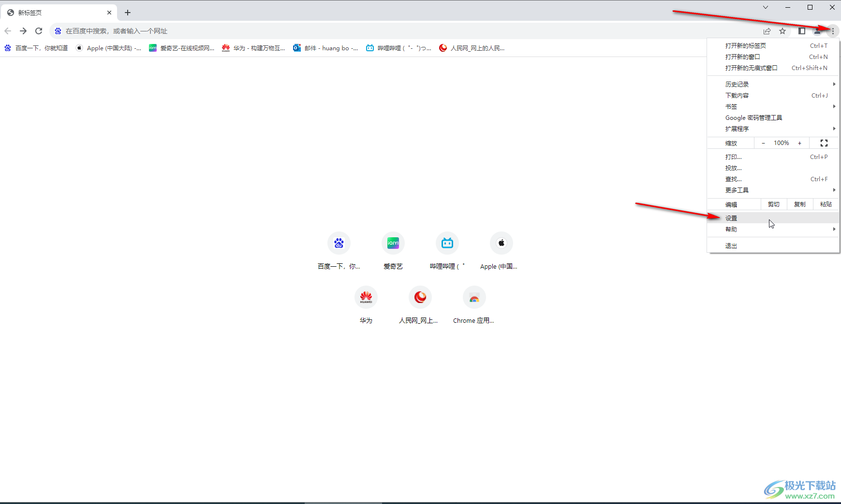Select 查找... menu item

tap(773, 179)
